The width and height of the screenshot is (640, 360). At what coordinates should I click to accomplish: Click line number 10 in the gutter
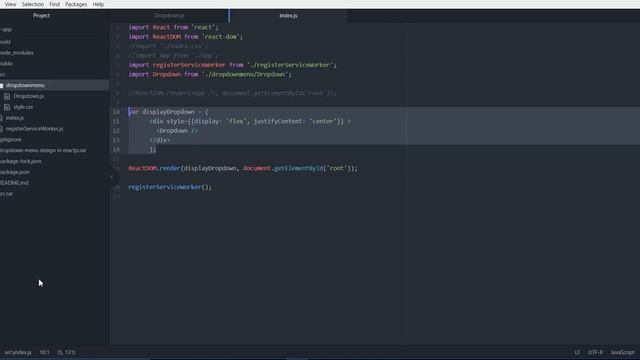pos(116,112)
